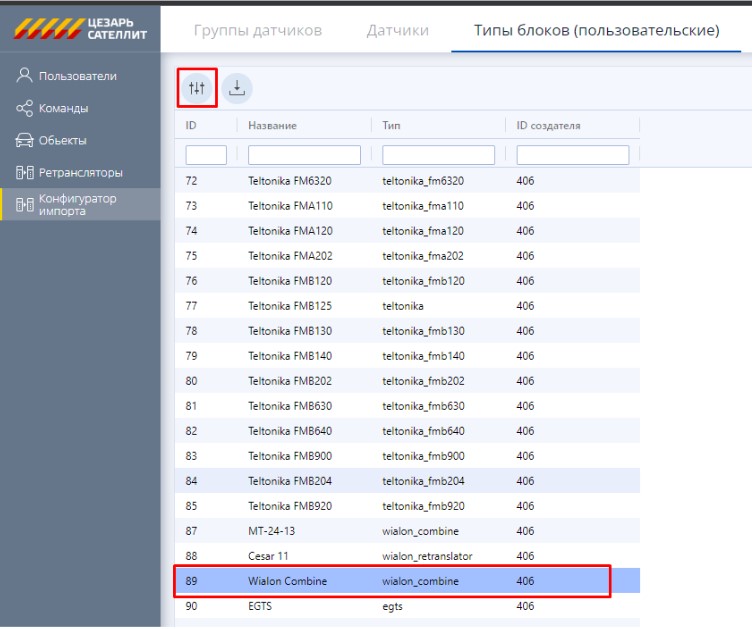The height and width of the screenshot is (629, 753).
Task: Click the teltonika_fmb204 type cell
Action: [423, 481]
